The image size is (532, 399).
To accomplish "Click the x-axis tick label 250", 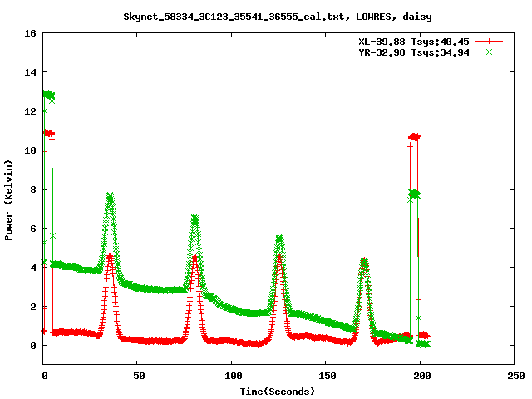I will pos(516,376).
